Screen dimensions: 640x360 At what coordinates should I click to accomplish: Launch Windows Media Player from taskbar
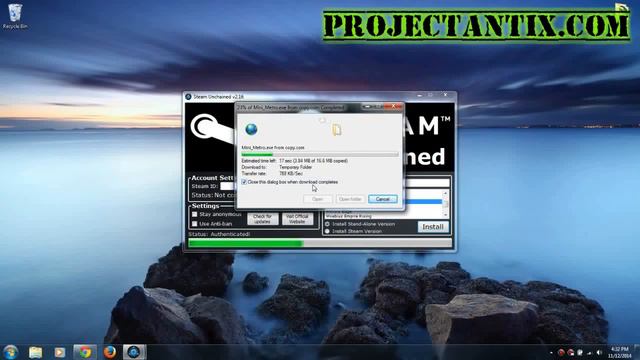coord(60,352)
